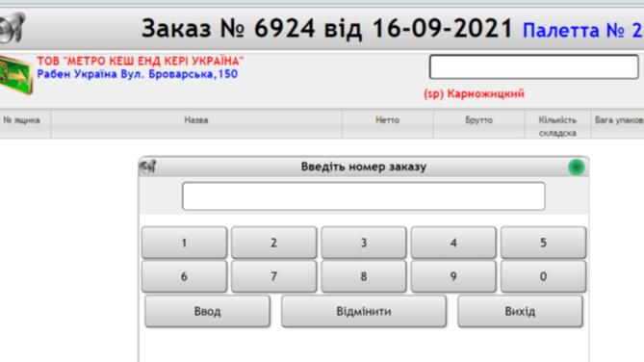Click the key icon beside order title
This screenshot has height=362, width=644.
(x=12, y=28)
